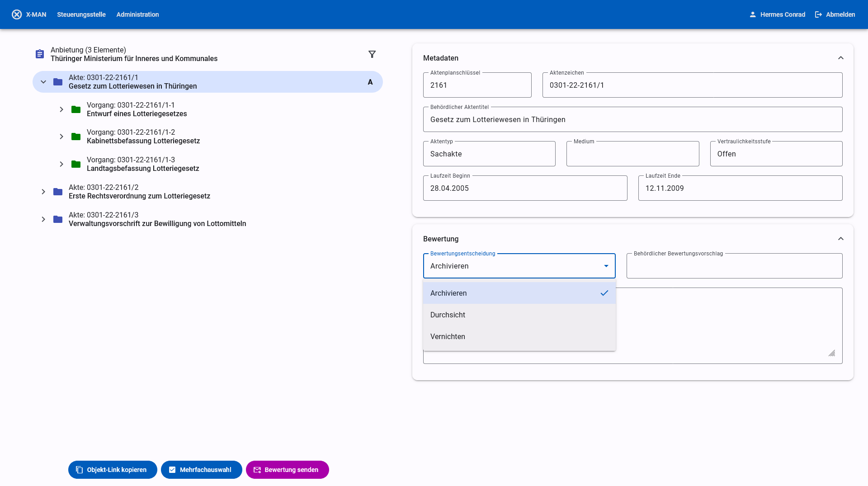Select Erste Rechtsverordnung zum Lotteriegesetz row

coord(208,192)
